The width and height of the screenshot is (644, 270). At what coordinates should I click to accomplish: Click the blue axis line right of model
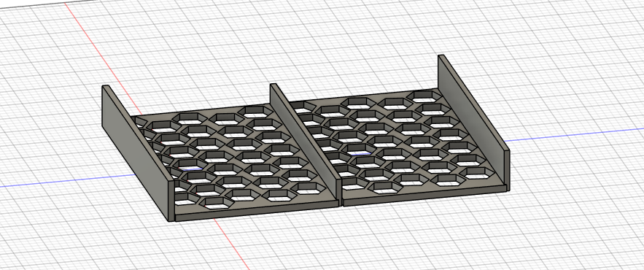[x=575, y=134]
